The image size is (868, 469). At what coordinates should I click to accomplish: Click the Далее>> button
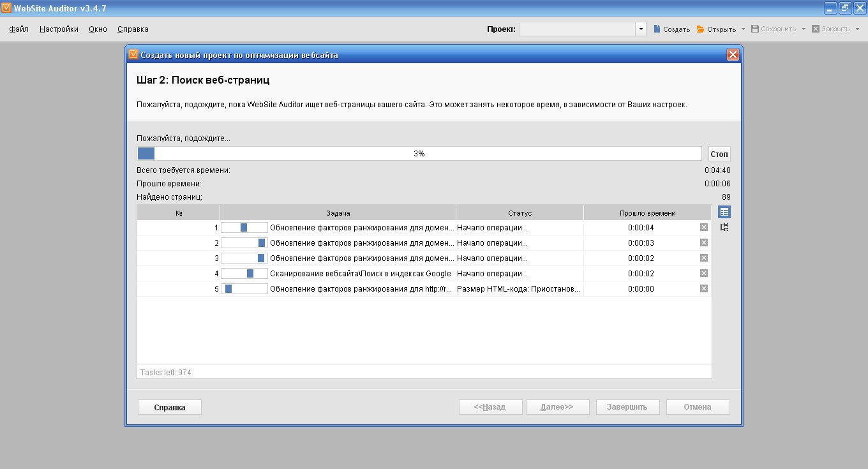pos(558,407)
